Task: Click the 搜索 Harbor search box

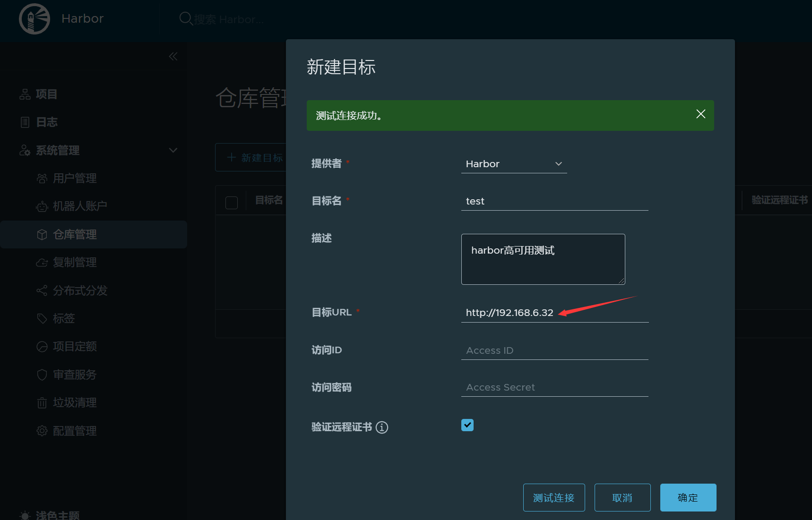Action: [229, 19]
